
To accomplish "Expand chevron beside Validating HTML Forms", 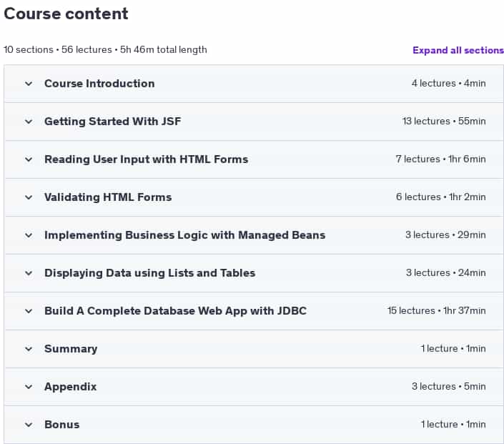I will (29, 197).
